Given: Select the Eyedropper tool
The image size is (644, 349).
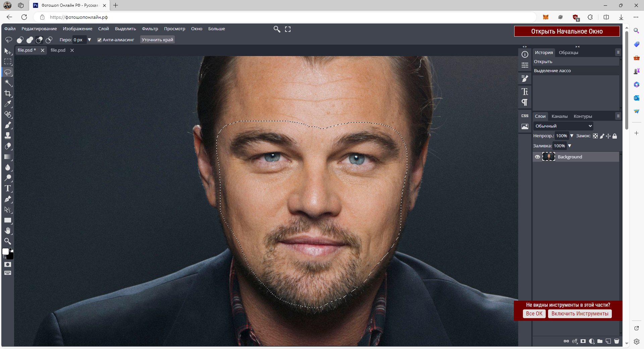Looking at the screenshot, I should point(8,104).
